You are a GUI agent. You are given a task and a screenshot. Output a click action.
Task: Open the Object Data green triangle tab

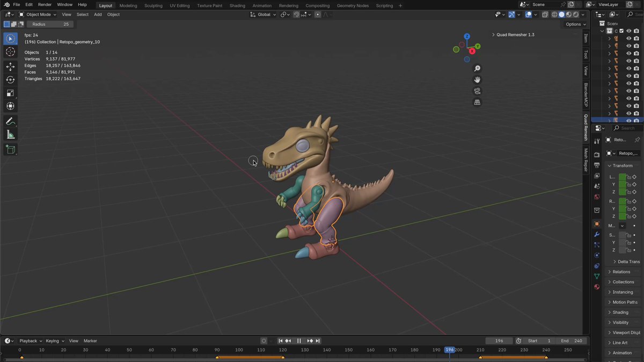click(597, 276)
